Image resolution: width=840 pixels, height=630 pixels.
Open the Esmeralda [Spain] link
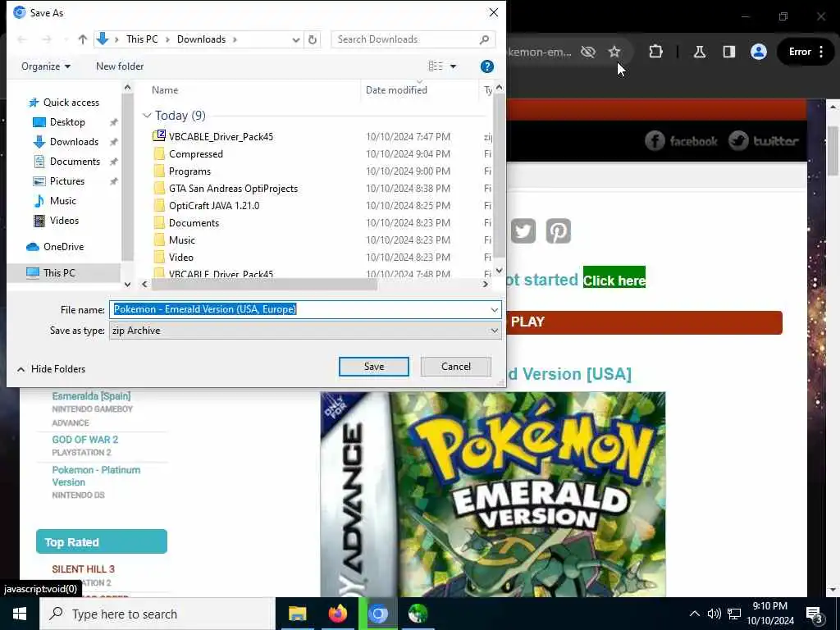coord(91,396)
